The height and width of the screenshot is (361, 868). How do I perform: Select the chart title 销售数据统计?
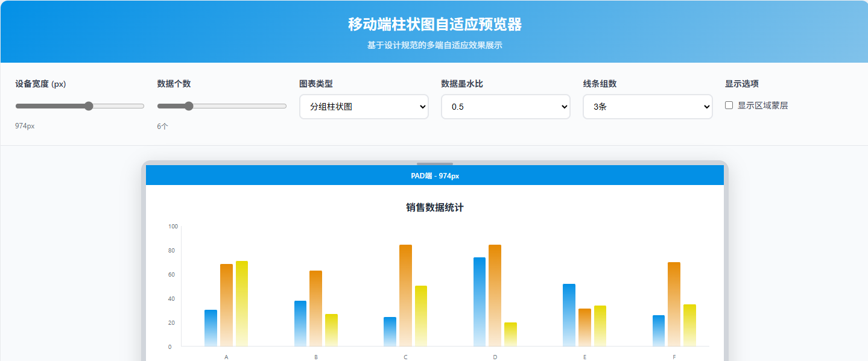coord(434,208)
